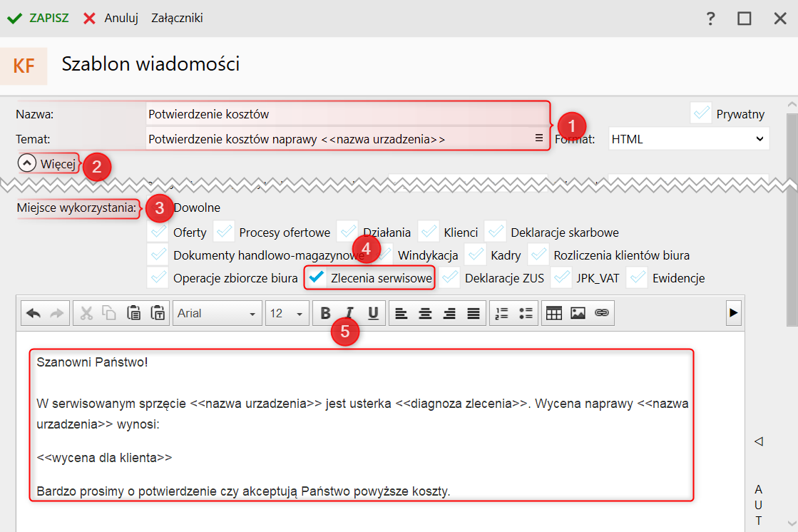
Task: Paste as plain text
Action: [x=158, y=313]
